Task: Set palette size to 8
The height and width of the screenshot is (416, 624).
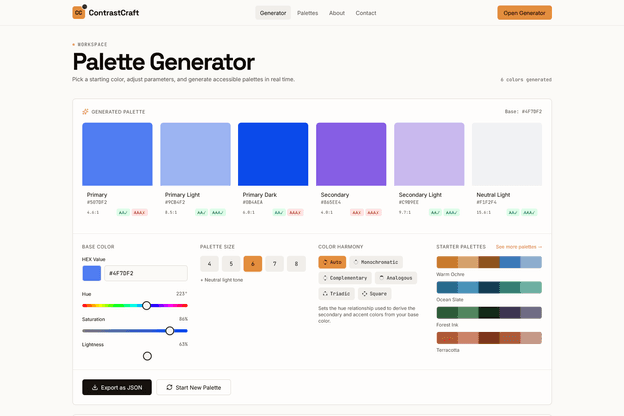Action: tap(296, 264)
